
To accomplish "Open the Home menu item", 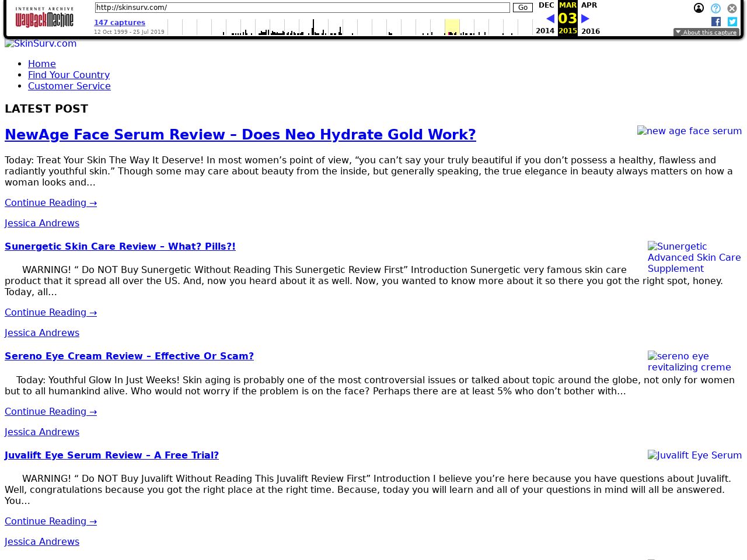I will tap(42, 64).
